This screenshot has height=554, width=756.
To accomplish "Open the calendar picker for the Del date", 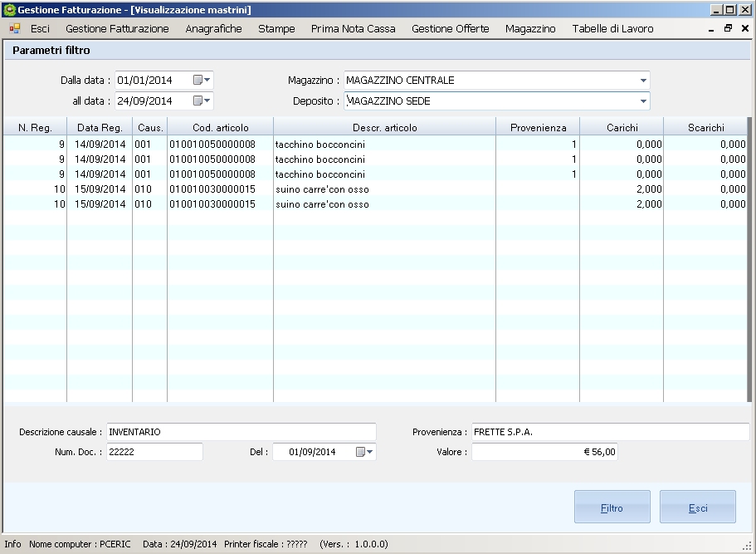I will (364, 452).
